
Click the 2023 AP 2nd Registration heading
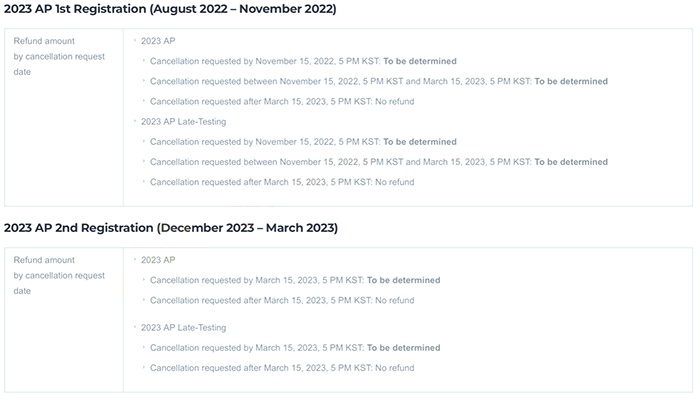click(171, 228)
